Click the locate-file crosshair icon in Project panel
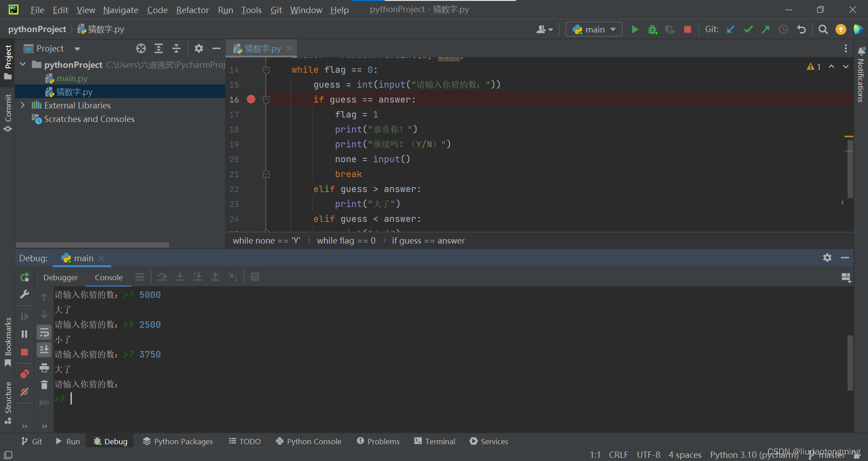This screenshot has height=461, width=868. 141,48
